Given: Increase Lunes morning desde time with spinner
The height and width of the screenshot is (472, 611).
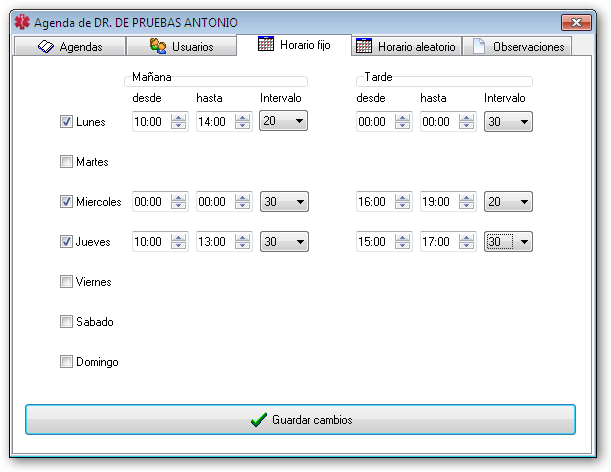Looking at the screenshot, I should pyautogui.click(x=178, y=118).
